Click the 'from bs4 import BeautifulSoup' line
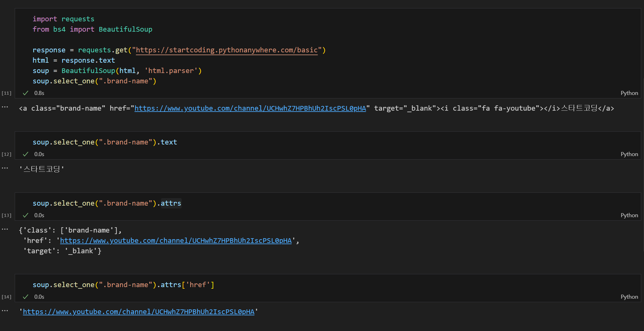 pyautogui.click(x=92, y=29)
